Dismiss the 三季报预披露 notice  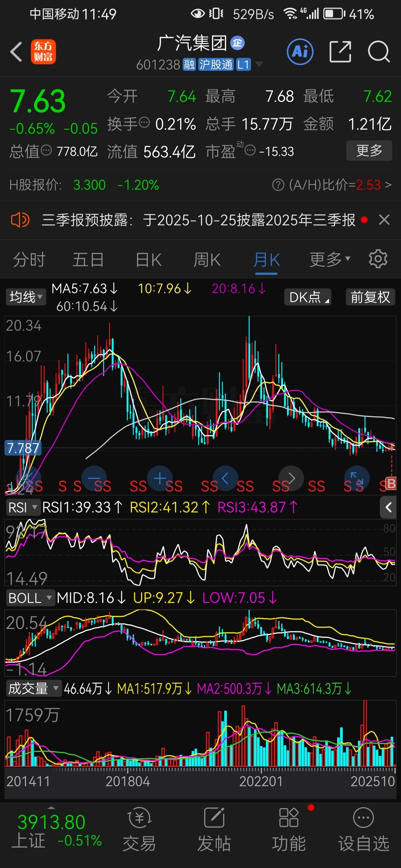tap(384, 220)
